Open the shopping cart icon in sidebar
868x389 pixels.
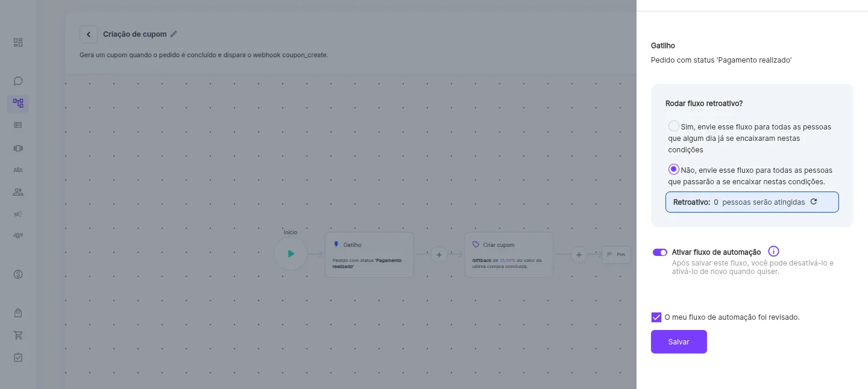pyautogui.click(x=18, y=335)
